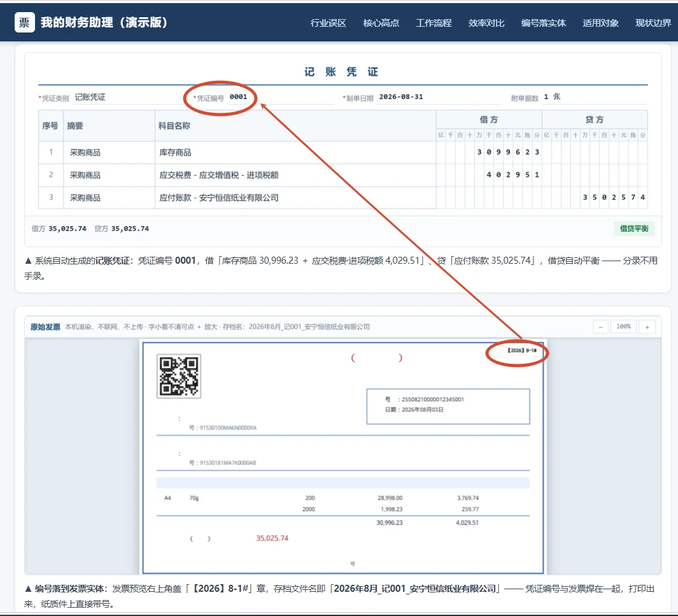Click the zoom out minus button
Screen dimensions: 678x616
600,327
